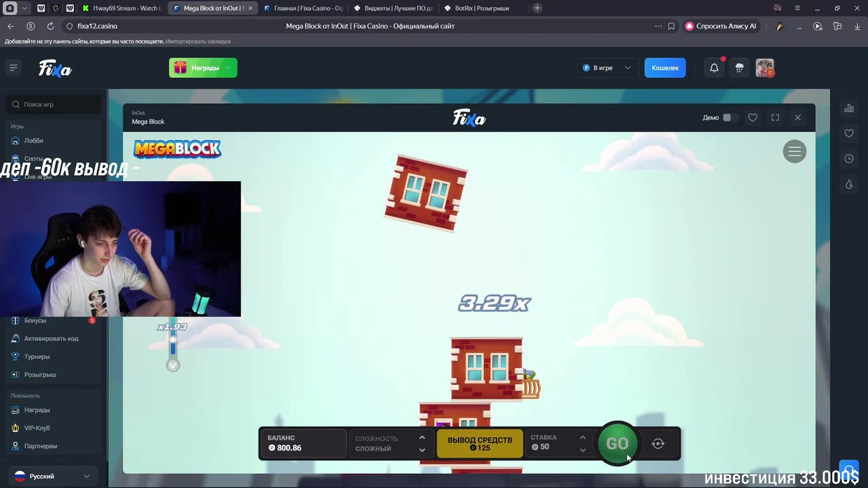Add Mega Block to favorites heart

[x=753, y=118]
